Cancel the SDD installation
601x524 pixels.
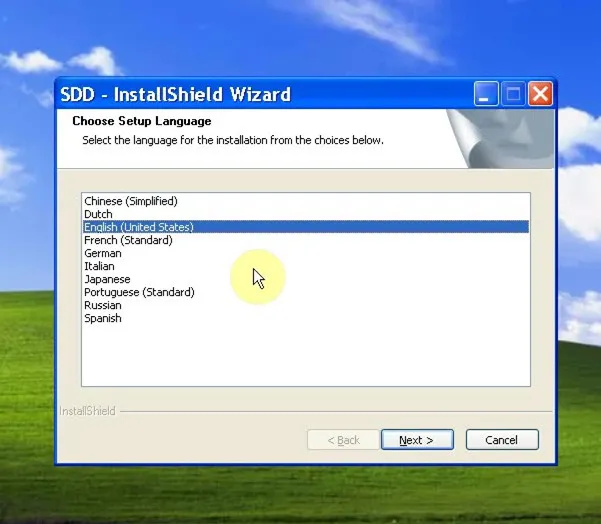click(501, 440)
